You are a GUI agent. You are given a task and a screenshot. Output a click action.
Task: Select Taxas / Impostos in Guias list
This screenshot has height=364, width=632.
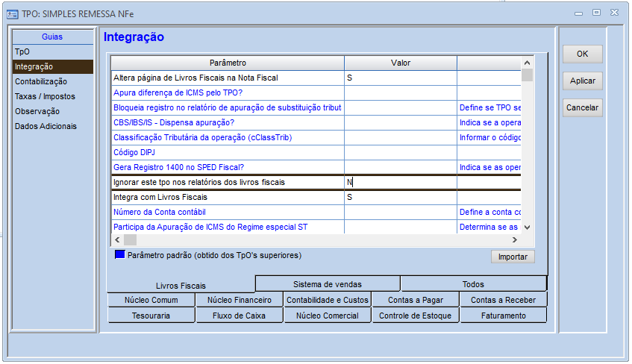[x=45, y=96]
